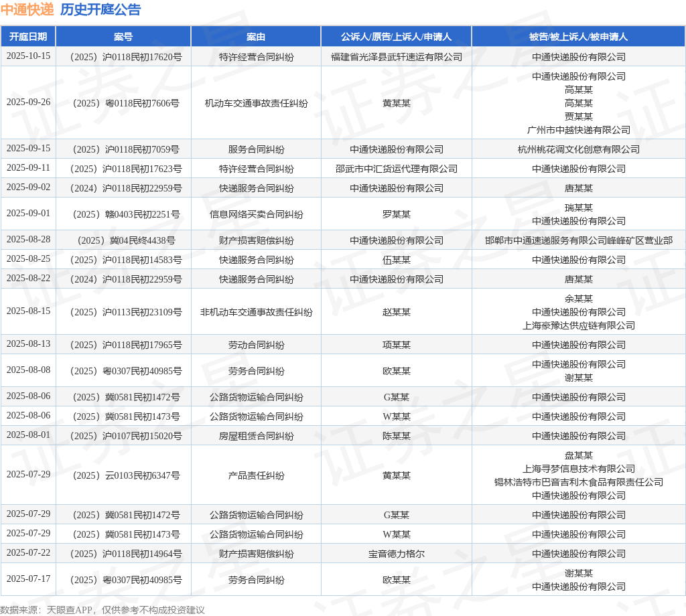Click plaintiff 宝音德力格尔

coord(397,554)
